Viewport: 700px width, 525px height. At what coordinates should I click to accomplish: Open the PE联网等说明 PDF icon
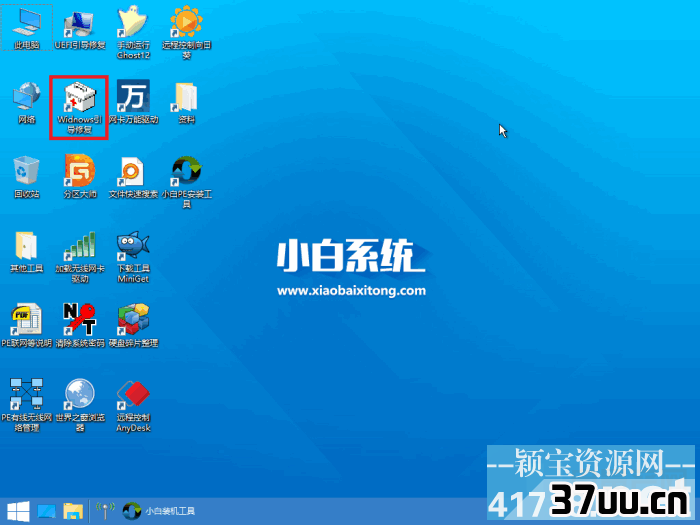pyautogui.click(x=27, y=325)
